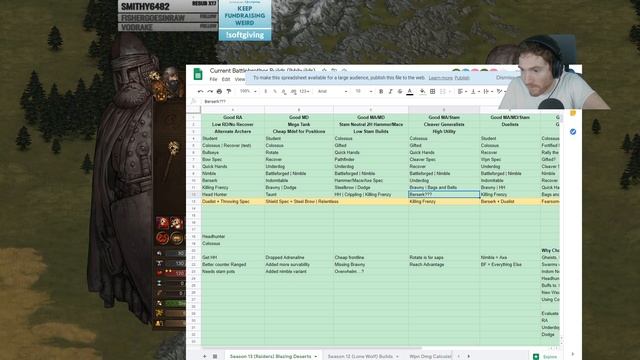Click the !softgiving overlay banner

[245, 35]
